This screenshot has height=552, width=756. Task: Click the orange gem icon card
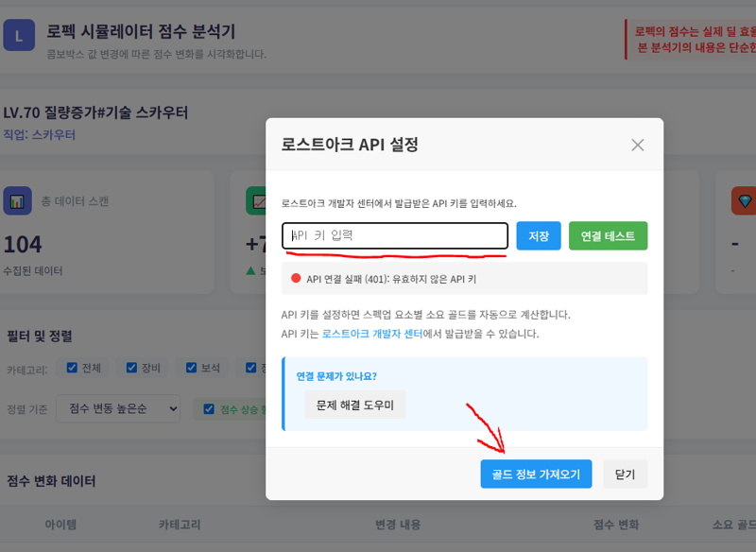[x=744, y=201]
